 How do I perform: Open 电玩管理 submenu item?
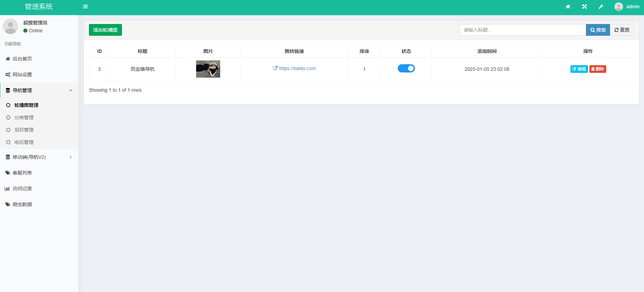(x=24, y=142)
